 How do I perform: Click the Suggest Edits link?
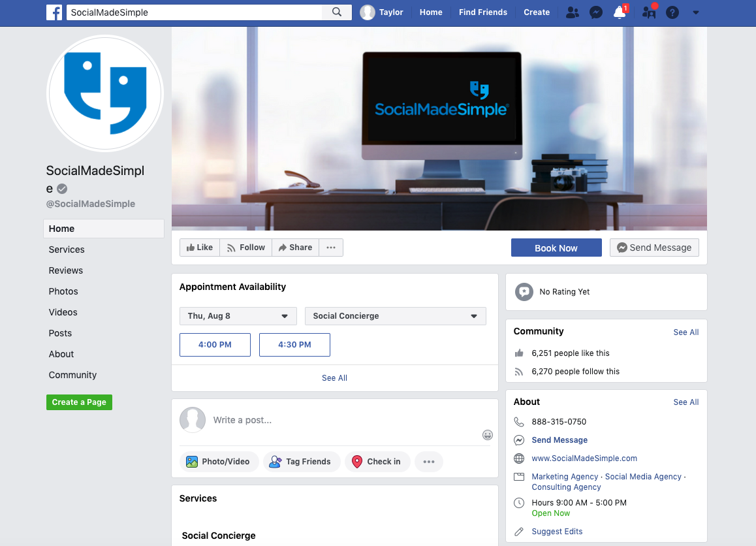(557, 532)
